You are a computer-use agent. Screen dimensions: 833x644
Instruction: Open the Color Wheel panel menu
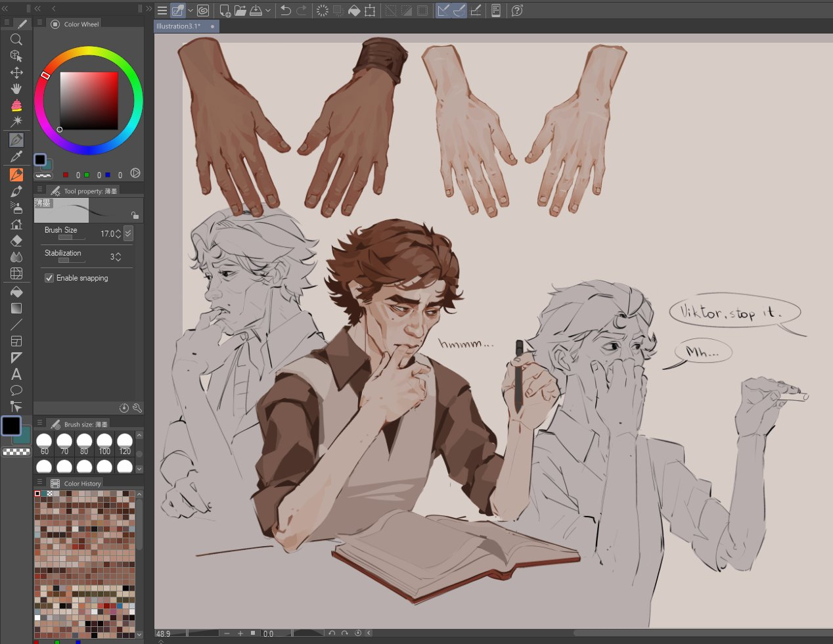pyautogui.click(x=39, y=23)
